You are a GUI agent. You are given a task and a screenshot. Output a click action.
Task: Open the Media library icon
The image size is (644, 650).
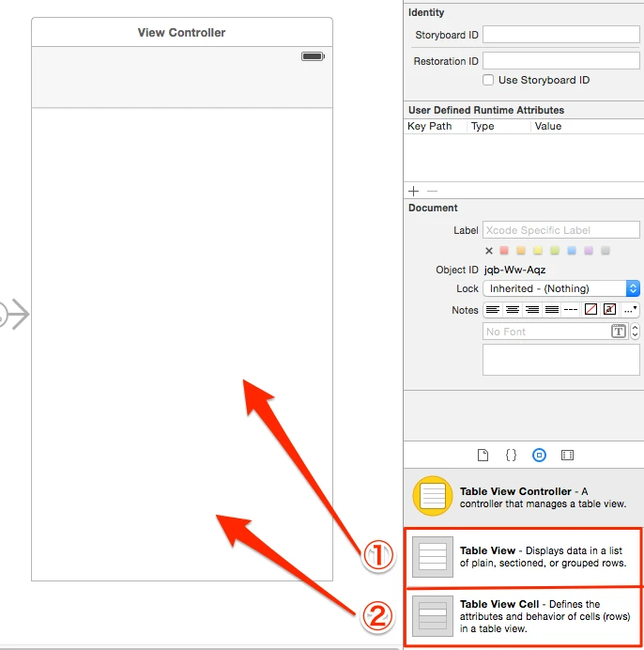pyautogui.click(x=567, y=456)
